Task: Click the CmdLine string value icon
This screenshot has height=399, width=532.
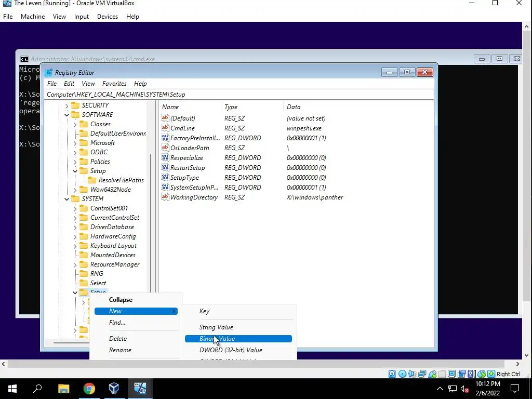Action: (165, 128)
